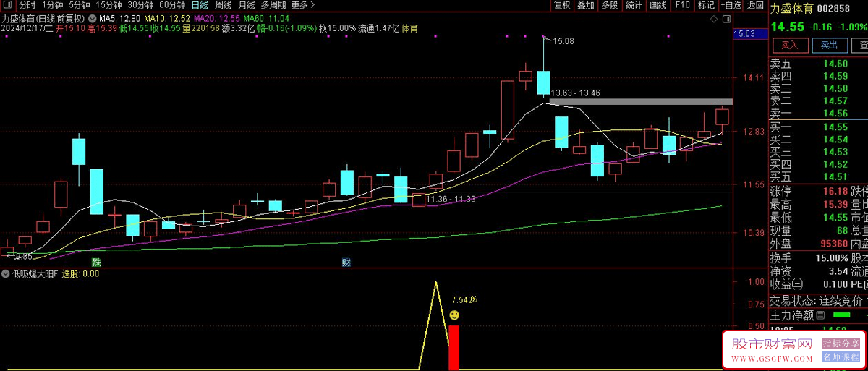Click the MA5: 12.80 indicator value
This screenshot has height=371, width=868.
coord(119,18)
